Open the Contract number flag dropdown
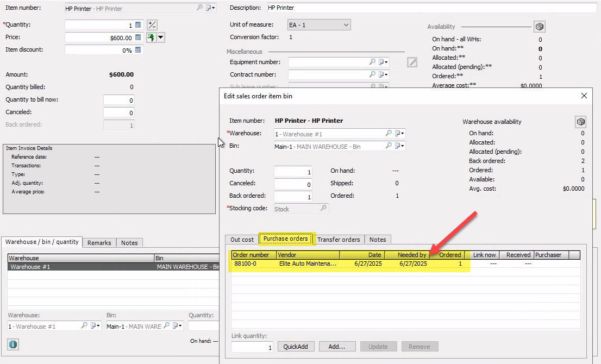The width and height of the screenshot is (601, 364). tap(383, 74)
